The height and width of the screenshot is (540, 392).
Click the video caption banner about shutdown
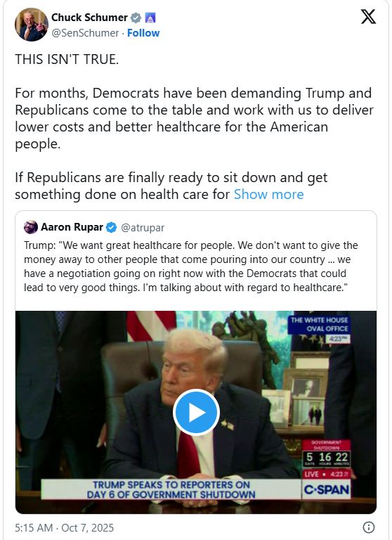pos(171,489)
